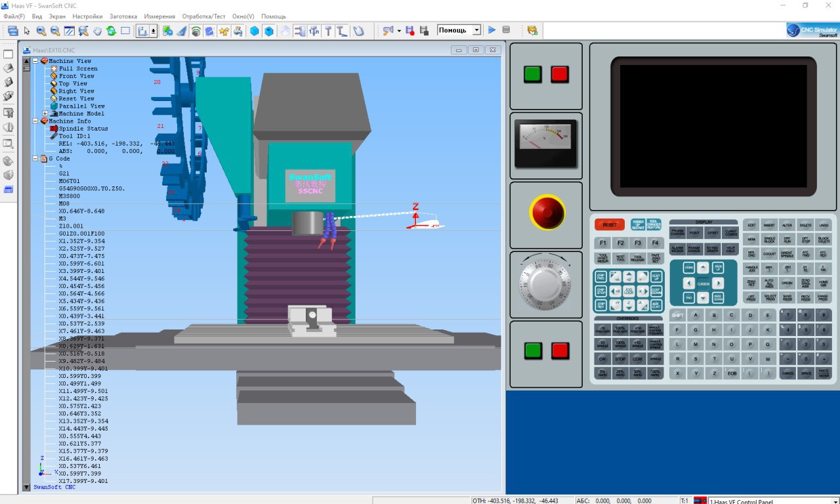Click G-code line M06T01
This screenshot has width=840, height=504.
[70, 181]
